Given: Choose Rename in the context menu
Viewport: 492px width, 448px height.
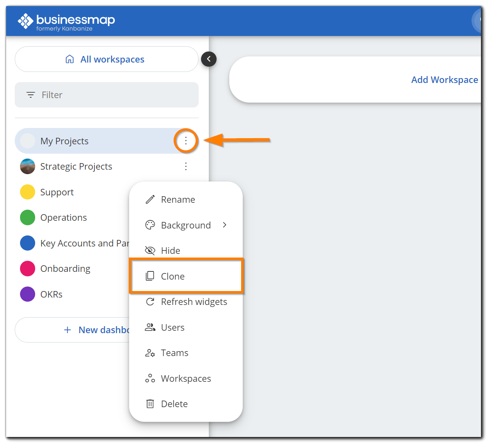Looking at the screenshot, I should 178,199.
